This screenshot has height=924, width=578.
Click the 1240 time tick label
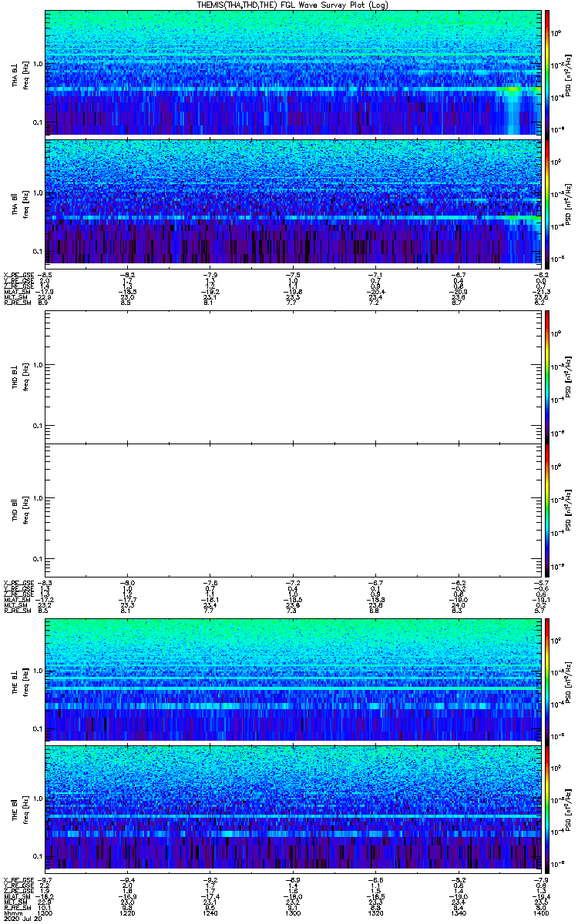click(x=211, y=913)
